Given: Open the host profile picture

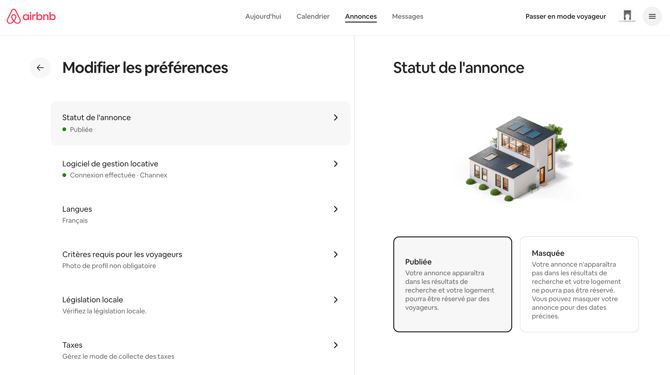Looking at the screenshot, I should [x=627, y=16].
